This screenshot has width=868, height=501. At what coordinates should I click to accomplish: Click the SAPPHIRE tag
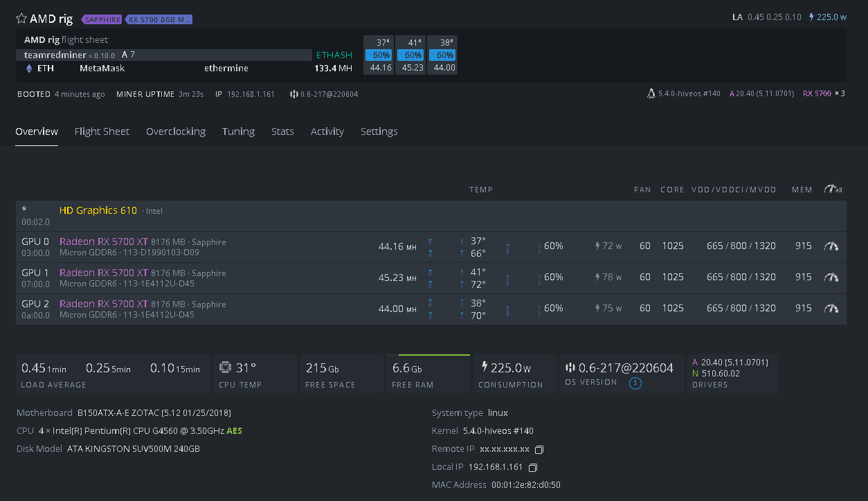click(x=102, y=19)
